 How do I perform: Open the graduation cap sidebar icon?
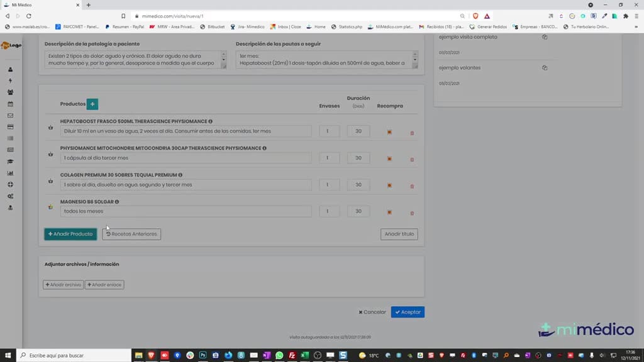click(10, 162)
